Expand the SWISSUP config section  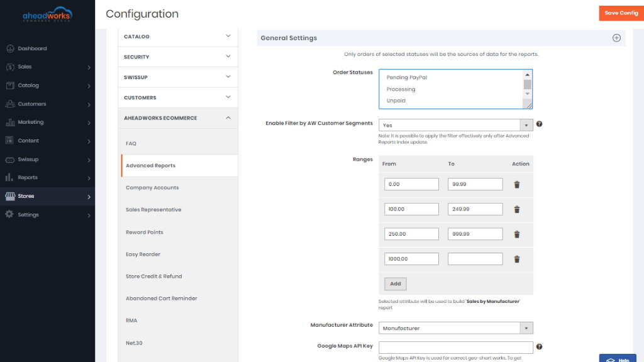(177, 77)
